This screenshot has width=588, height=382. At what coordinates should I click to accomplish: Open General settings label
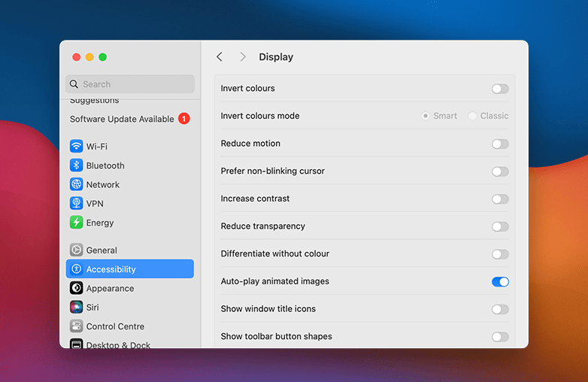(102, 250)
